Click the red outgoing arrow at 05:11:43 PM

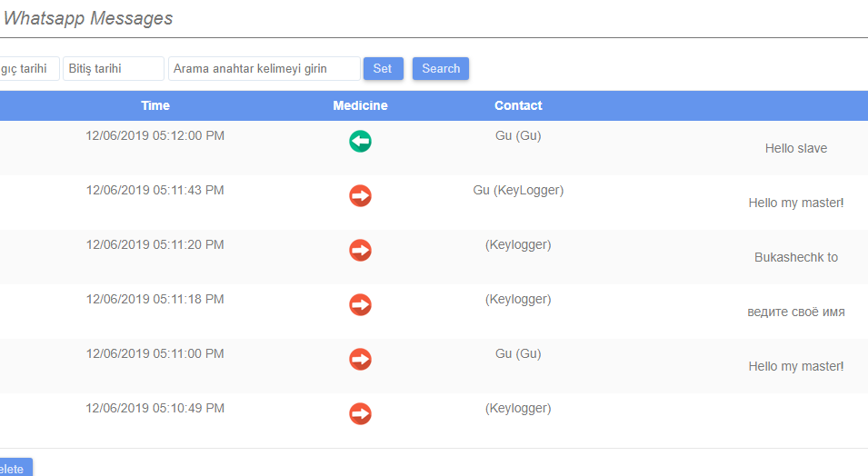[x=360, y=196]
